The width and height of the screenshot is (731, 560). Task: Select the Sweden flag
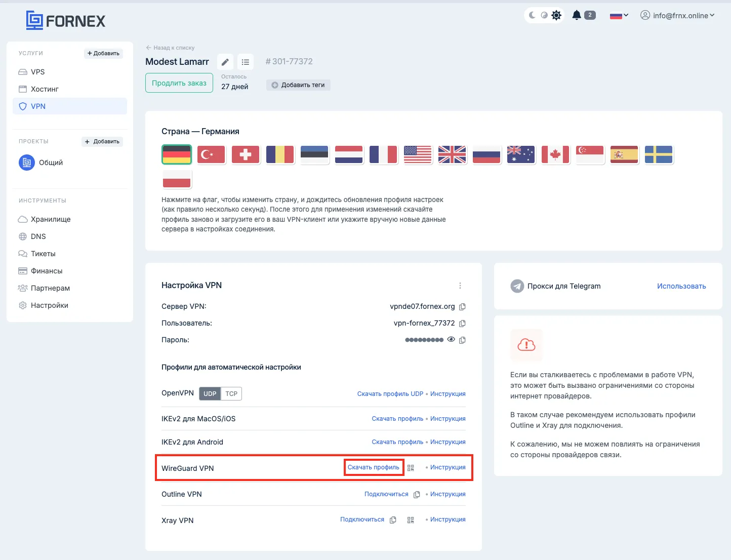tap(659, 154)
